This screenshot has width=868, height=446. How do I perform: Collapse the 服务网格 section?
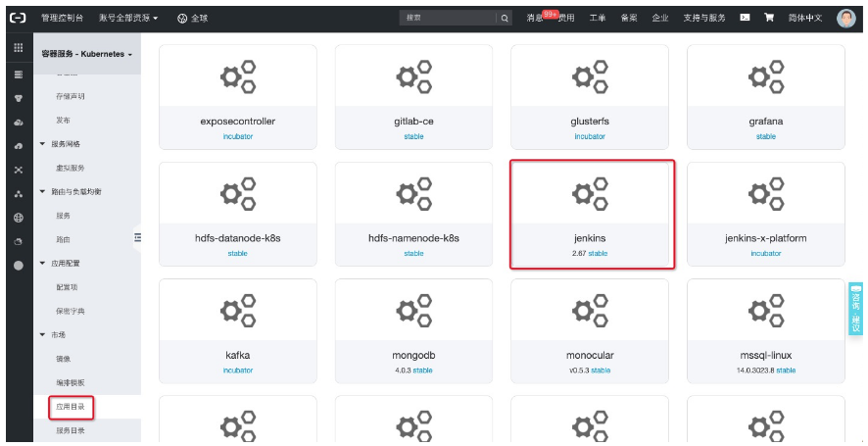coord(43,144)
